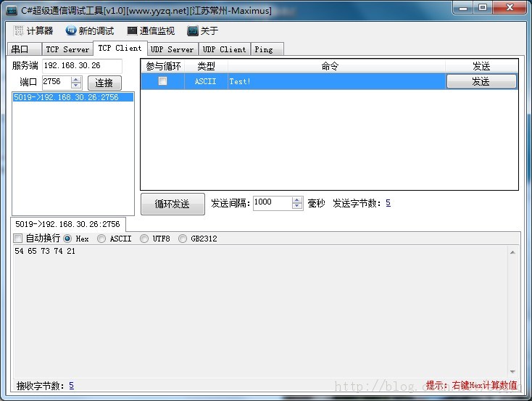Image resolution: width=532 pixels, height=401 pixels.
Task: Click the 新的调试 new debug icon
Action: [x=71, y=31]
